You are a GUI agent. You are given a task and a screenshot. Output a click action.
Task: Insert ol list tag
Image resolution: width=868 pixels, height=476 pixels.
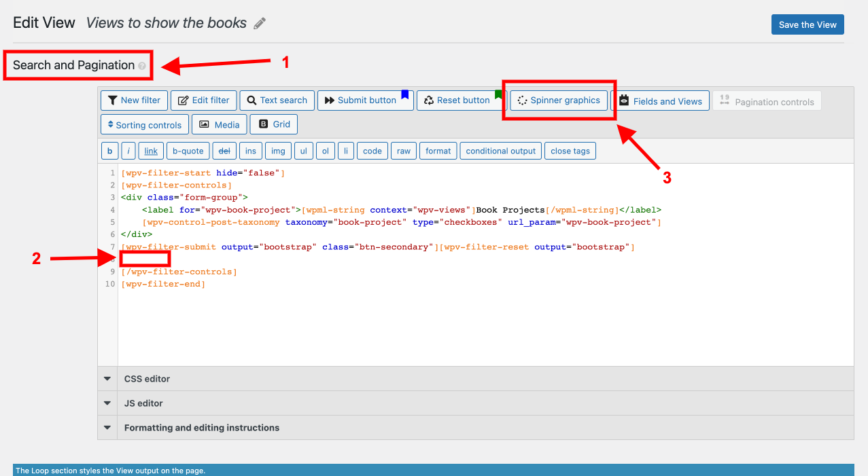coord(326,151)
